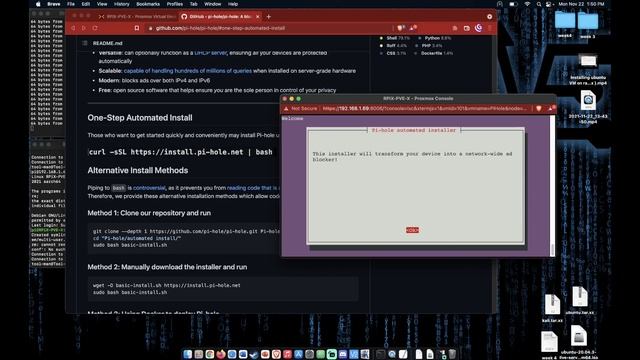Open Firefox from the Dock
Viewport: 640px width, 360px height.
click(x=221, y=354)
